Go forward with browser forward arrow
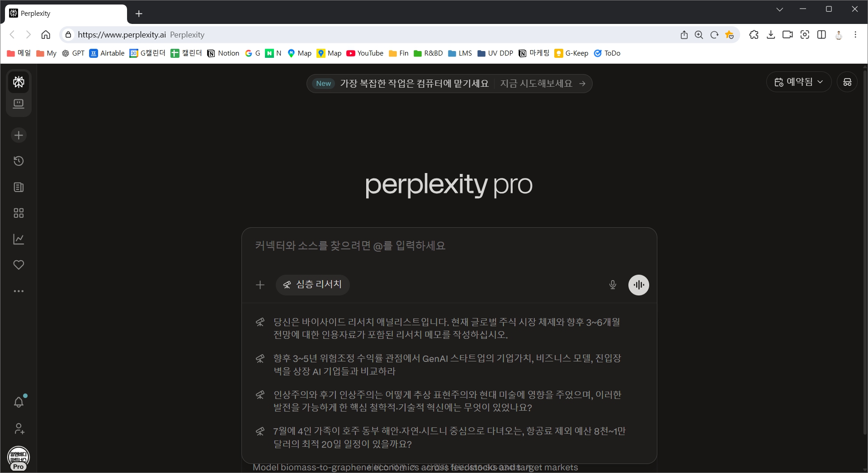This screenshot has width=868, height=473. (28, 35)
